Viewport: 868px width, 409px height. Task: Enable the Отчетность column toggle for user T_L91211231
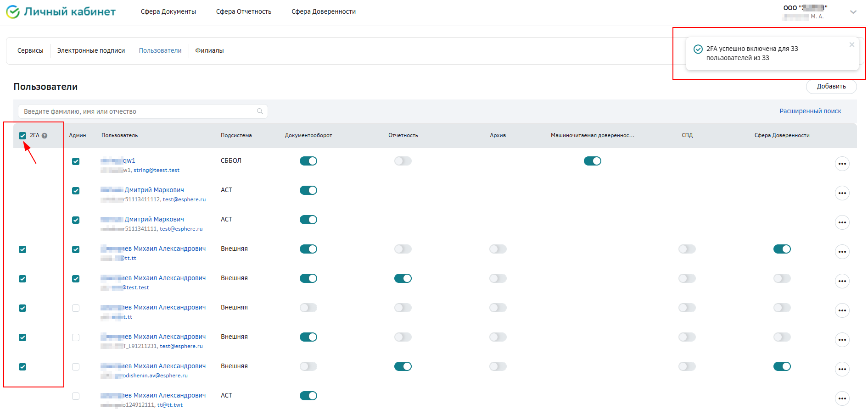point(403,337)
